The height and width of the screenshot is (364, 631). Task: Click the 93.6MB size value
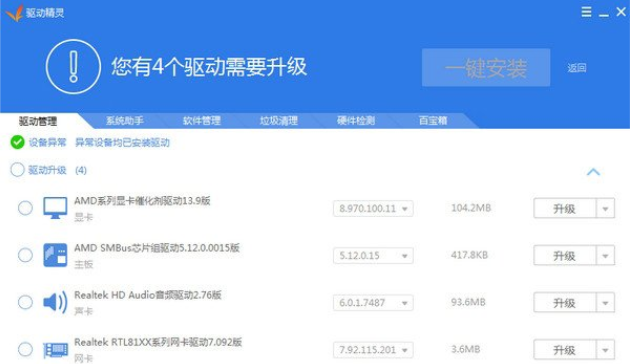468,302
